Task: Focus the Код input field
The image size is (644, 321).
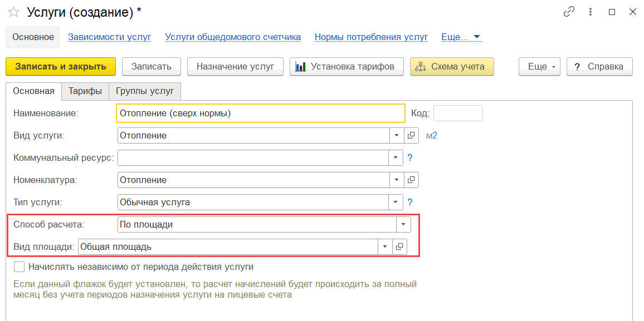Action: (458, 113)
